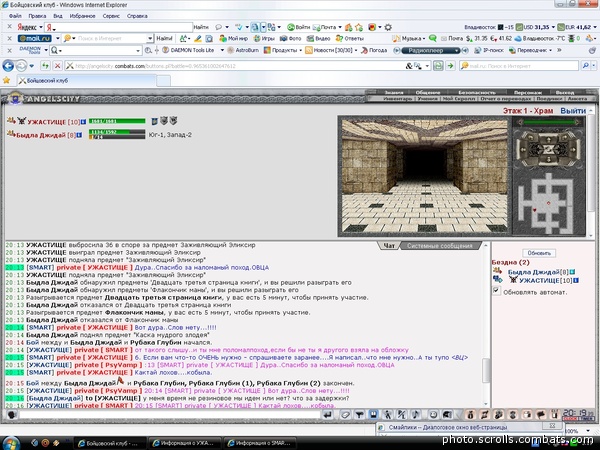Open the smiley picker in the chat toolbar

pos(433,414)
